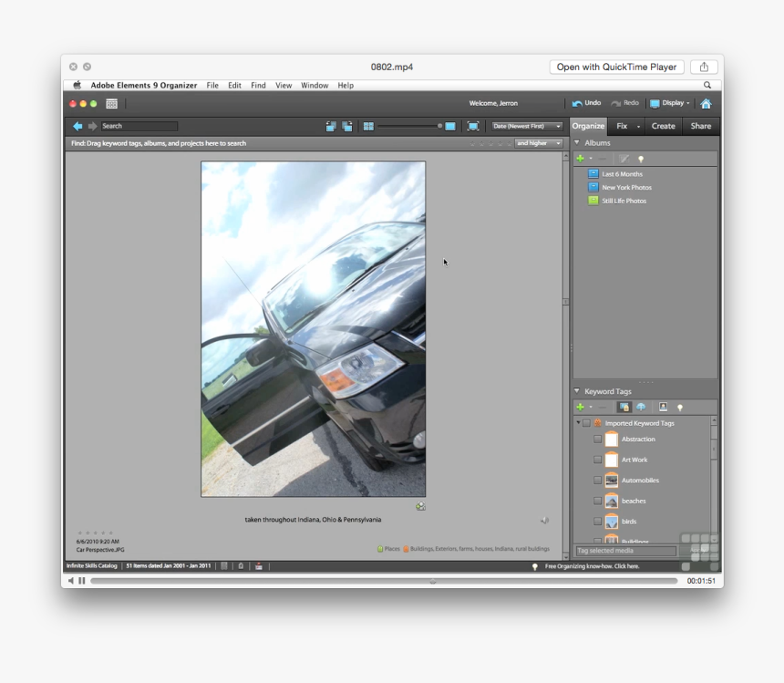This screenshot has width=784, height=683.
Task: Click the gray forward arrow
Action: coord(92,126)
